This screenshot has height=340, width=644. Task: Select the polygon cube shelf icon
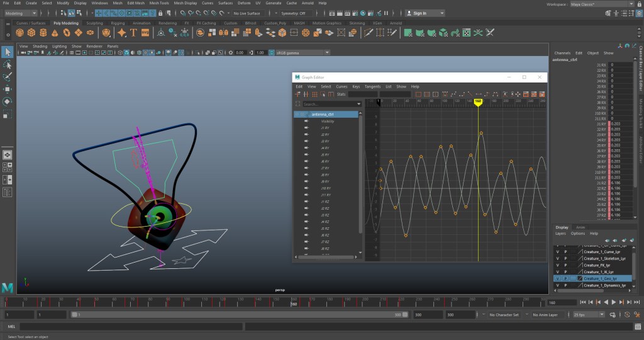[x=31, y=33]
